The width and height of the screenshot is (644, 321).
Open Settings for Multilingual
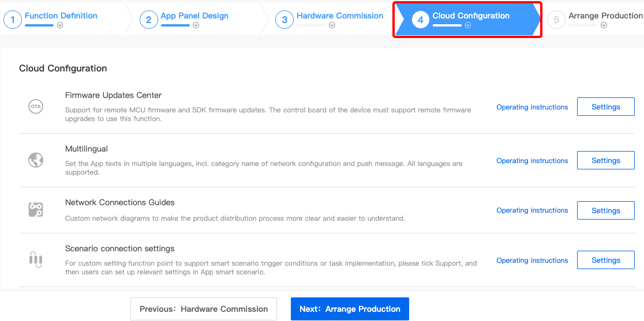(x=605, y=160)
